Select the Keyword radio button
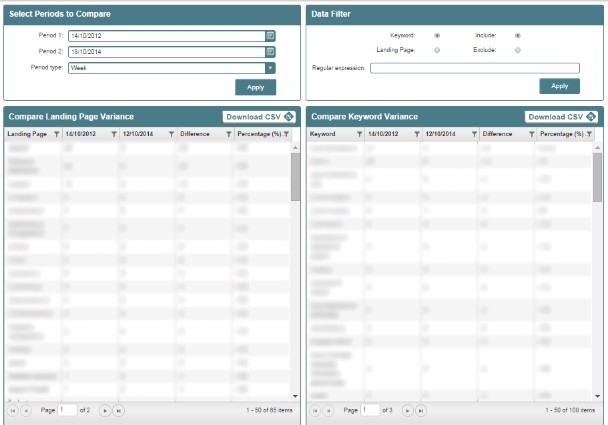This screenshot has height=425, width=608. point(437,36)
